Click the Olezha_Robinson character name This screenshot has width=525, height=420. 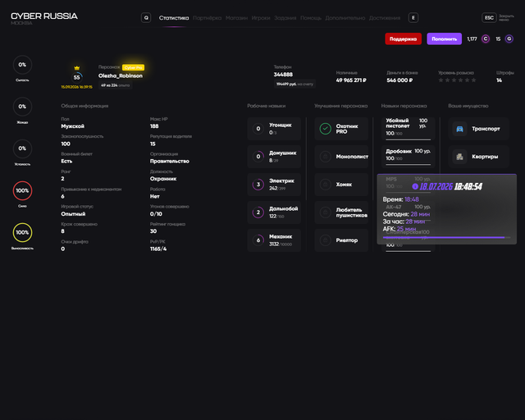point(121,76)
